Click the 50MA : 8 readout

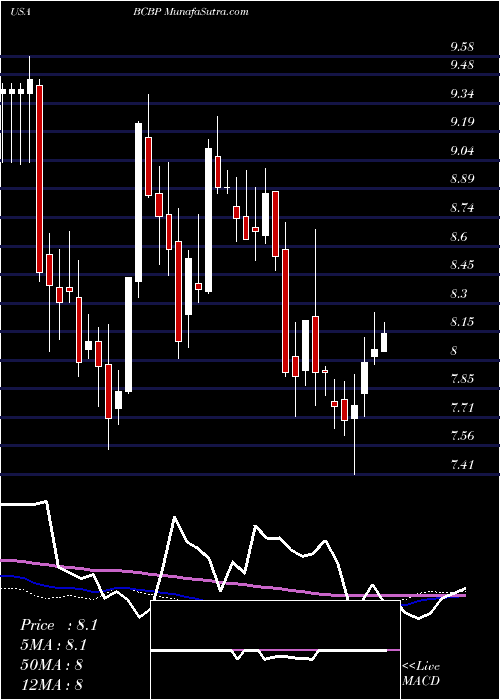tap(52, 665)
